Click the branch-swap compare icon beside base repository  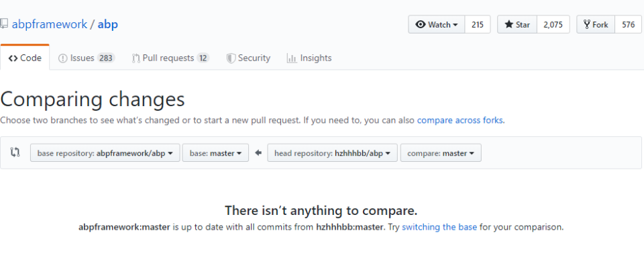point(15,152)
